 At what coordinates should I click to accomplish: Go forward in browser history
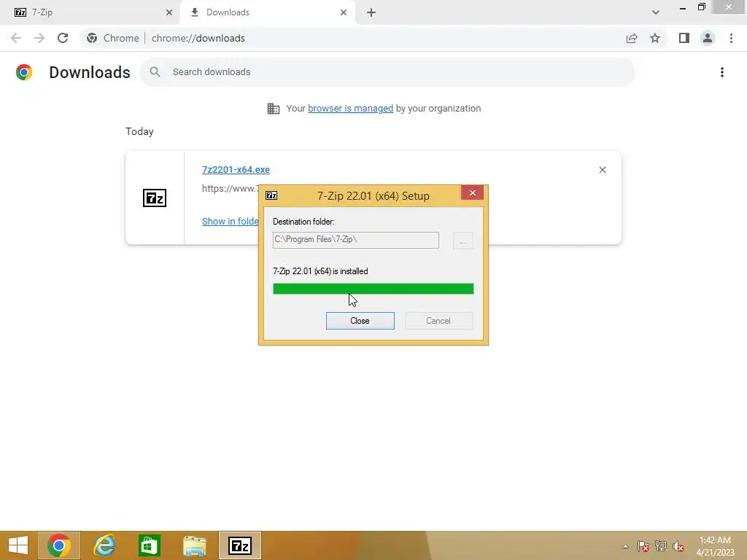39,38
